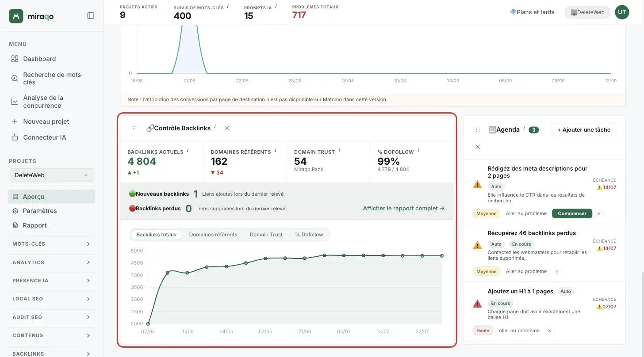Click the keyword search magnifier icon
This screenshot has width=644, height=357.
pos(15,78)
